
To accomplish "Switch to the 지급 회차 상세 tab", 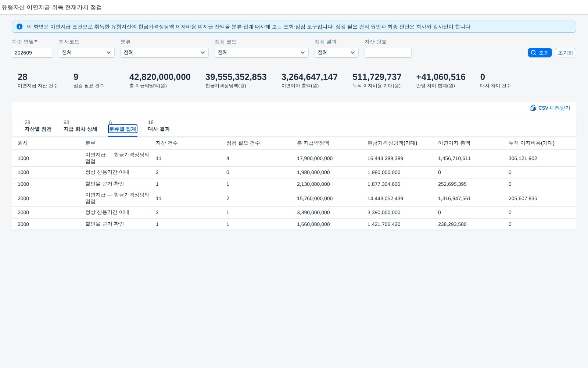I will click(80, 129).
